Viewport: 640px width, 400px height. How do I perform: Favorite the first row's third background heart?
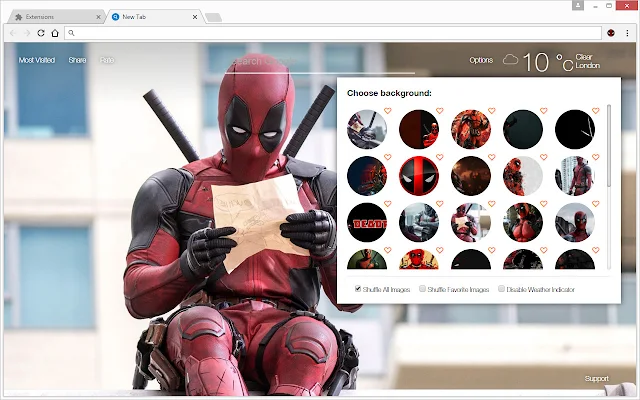pyautogui.click(x=492, y=111)
